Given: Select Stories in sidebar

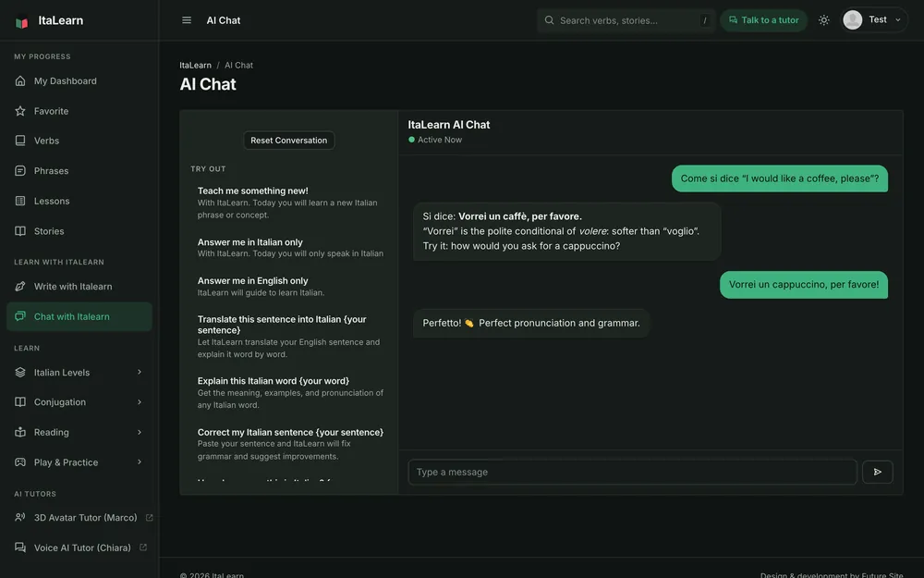Looking at the screenshot, I should [79, 231].
